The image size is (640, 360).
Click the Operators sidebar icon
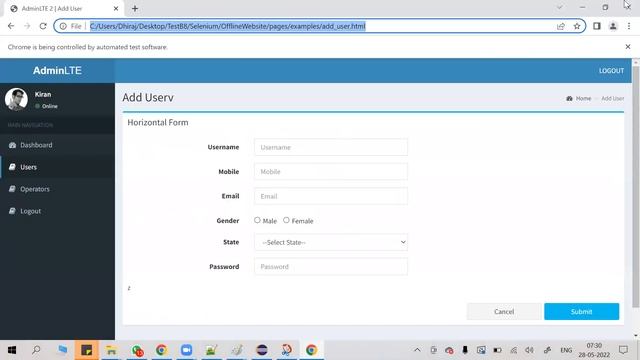(12, 189)
